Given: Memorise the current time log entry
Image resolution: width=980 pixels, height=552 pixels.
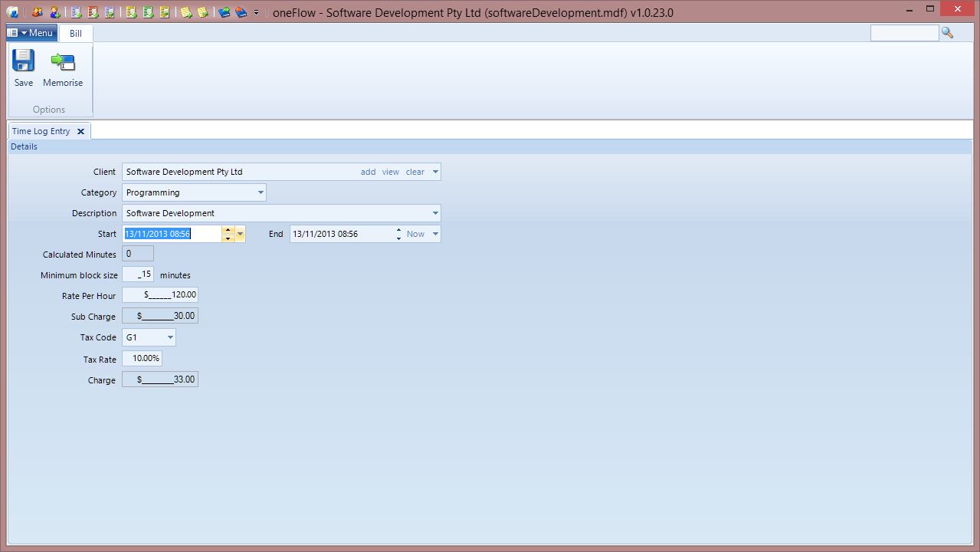Looking at the screenshot, I should 63,68.
